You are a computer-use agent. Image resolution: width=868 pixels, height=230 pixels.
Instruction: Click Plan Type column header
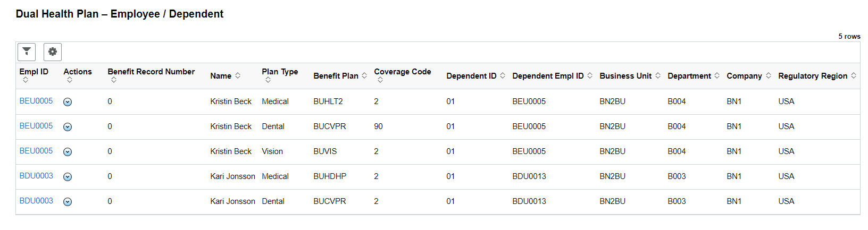(280, 72)
